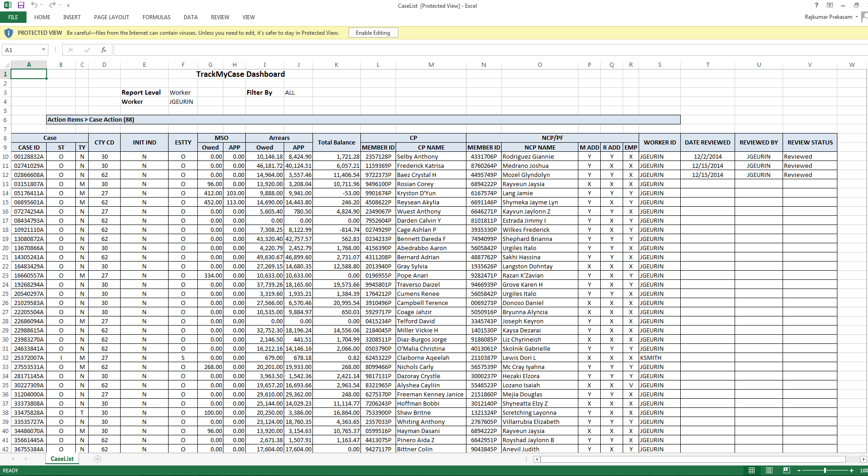Click the READY status indicator
The width and height of the screenshot is (868, 476).
[x=11, y=471]
